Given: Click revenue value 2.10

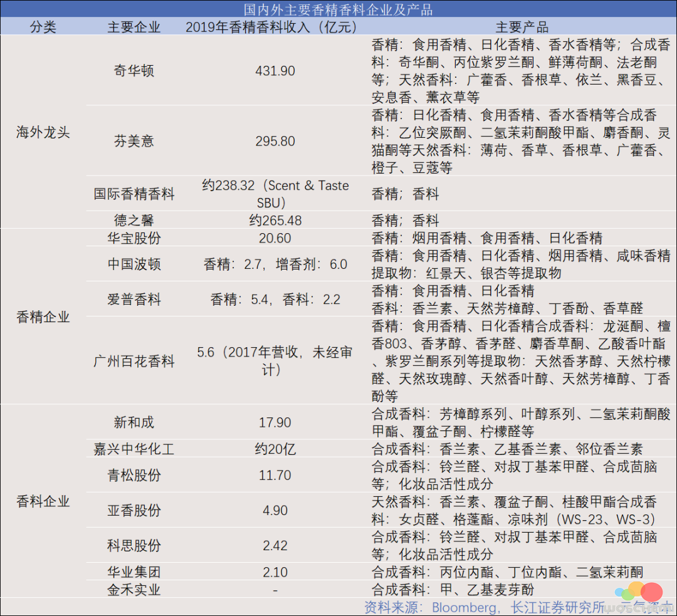Looking at the screenshot, I should tap(275, 572).
